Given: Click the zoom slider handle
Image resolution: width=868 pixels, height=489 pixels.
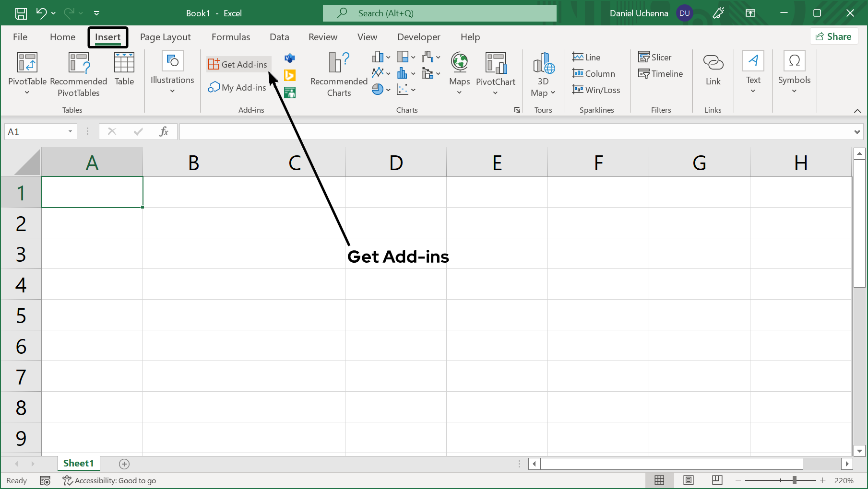Looking at the screenshot, I should [x=795, y=480].
